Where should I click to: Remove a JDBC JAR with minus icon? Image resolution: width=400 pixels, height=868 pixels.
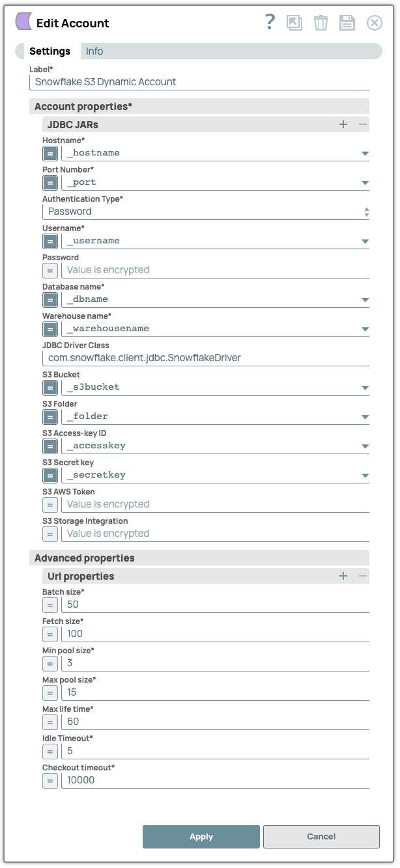point(363,124)
